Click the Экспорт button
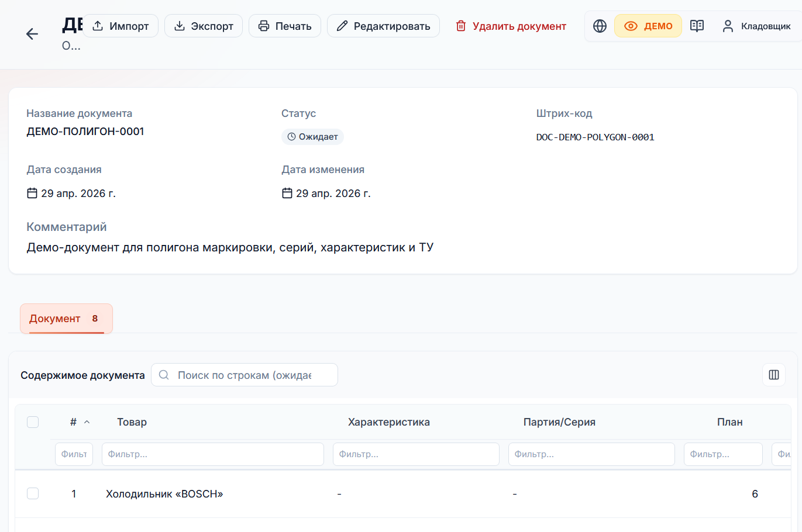 click(x=204, y=26)
